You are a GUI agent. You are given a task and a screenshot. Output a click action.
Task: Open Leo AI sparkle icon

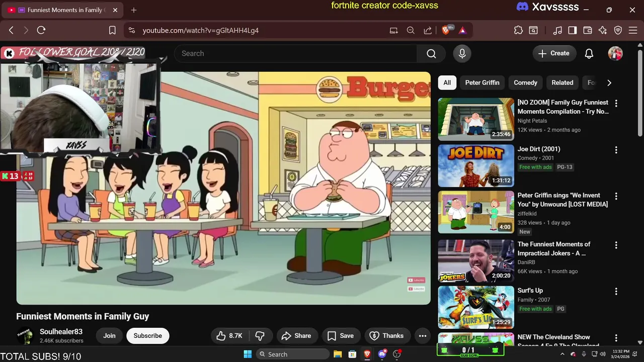[603, 30]
